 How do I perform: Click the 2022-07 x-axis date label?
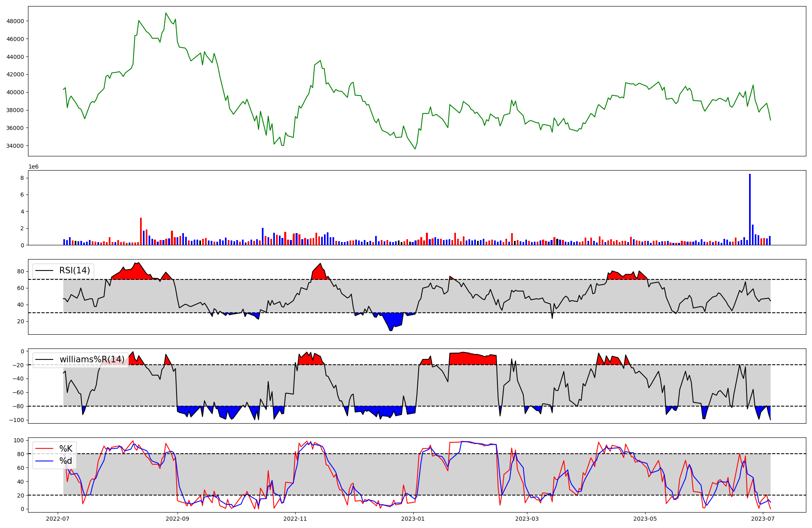tap(58, 518)
